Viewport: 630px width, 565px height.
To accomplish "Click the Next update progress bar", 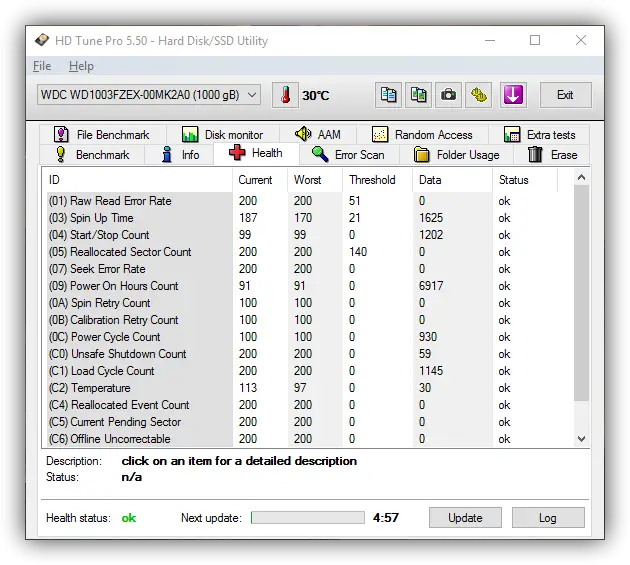I will pos(308,518).
